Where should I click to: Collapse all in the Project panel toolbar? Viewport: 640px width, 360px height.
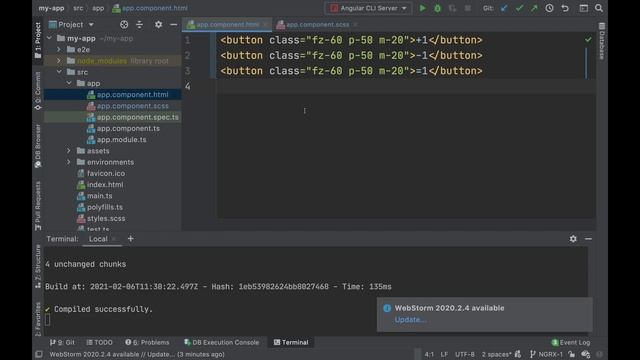[x=139, y=25]
